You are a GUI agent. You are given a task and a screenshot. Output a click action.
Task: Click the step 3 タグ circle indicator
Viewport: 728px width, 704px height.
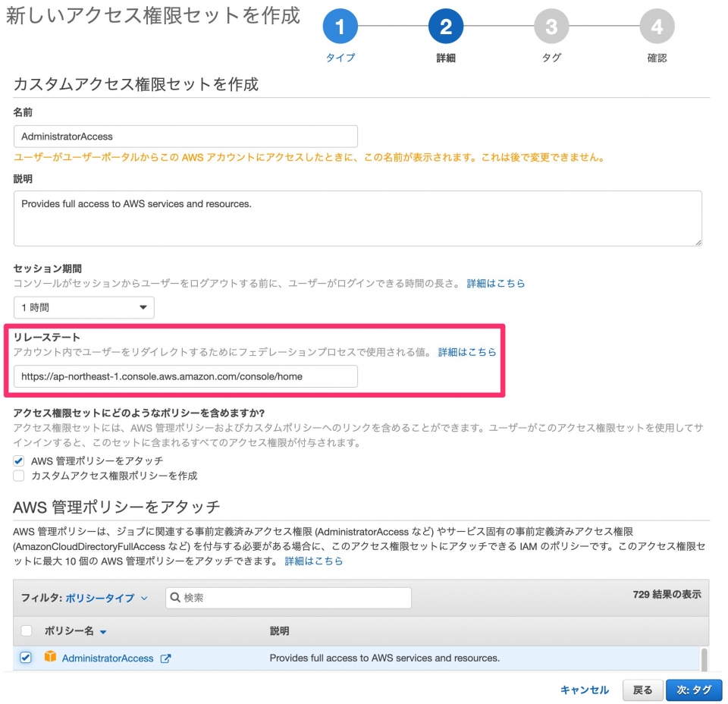(551, 26)
